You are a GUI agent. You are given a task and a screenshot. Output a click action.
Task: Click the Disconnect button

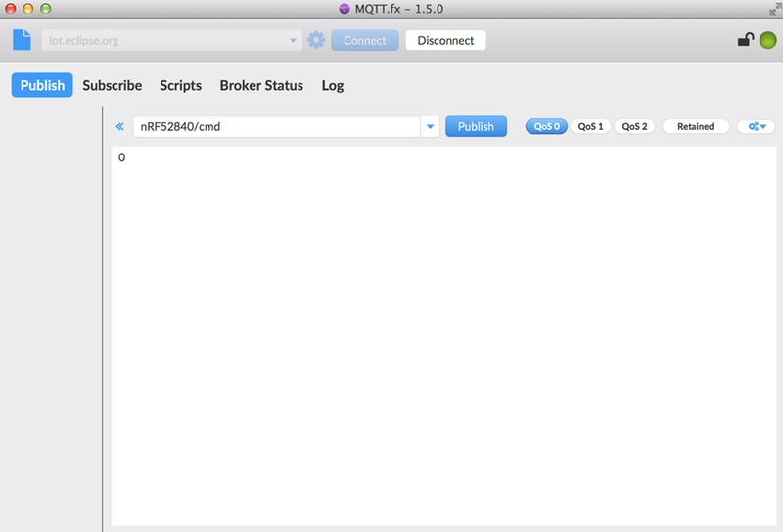tap(445, 40)
